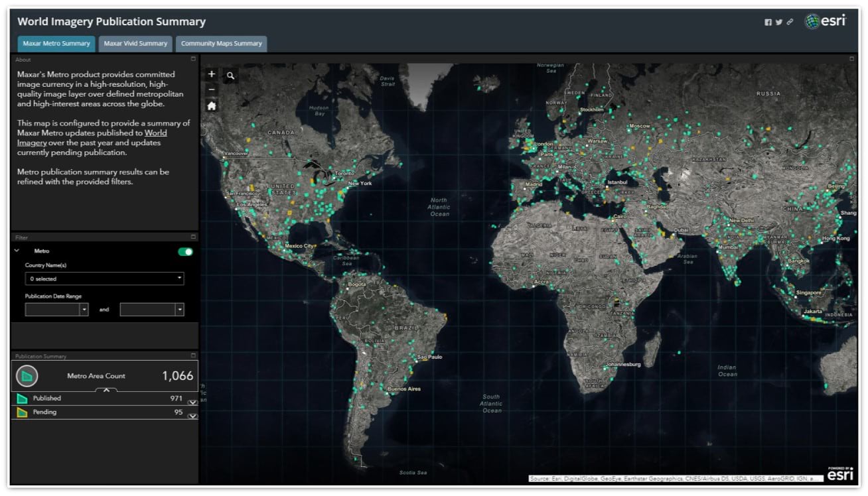
Task: Click the Toronto map label
Action: (x=344, y=174)
